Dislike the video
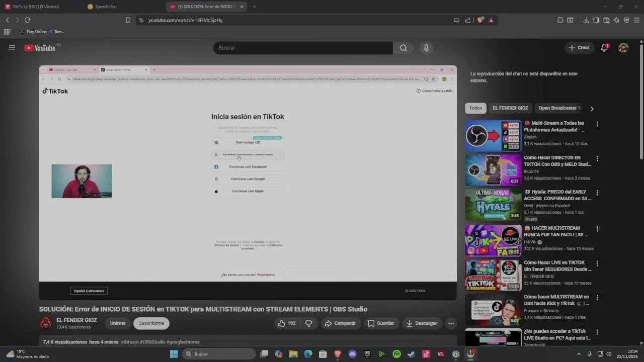644x362 pixels. click(x=309, y=323)
